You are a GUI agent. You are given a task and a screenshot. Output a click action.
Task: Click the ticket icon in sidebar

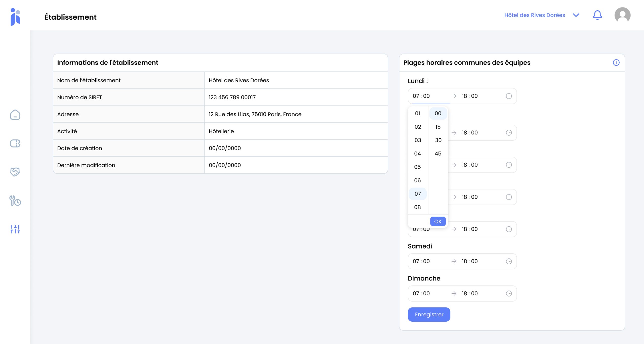click(x=15, y=143)
